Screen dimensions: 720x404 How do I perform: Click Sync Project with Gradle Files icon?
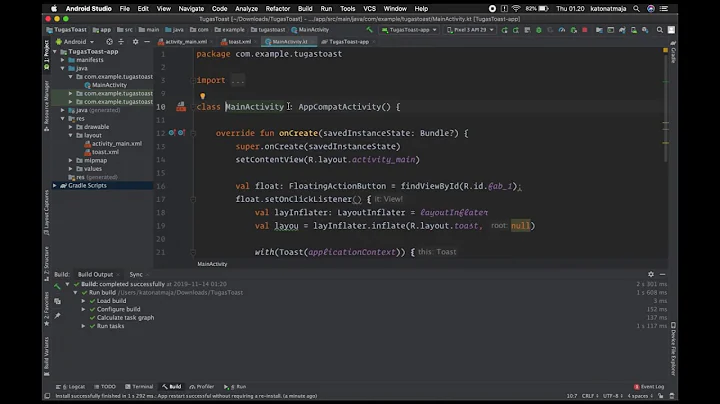click(622, 30)
